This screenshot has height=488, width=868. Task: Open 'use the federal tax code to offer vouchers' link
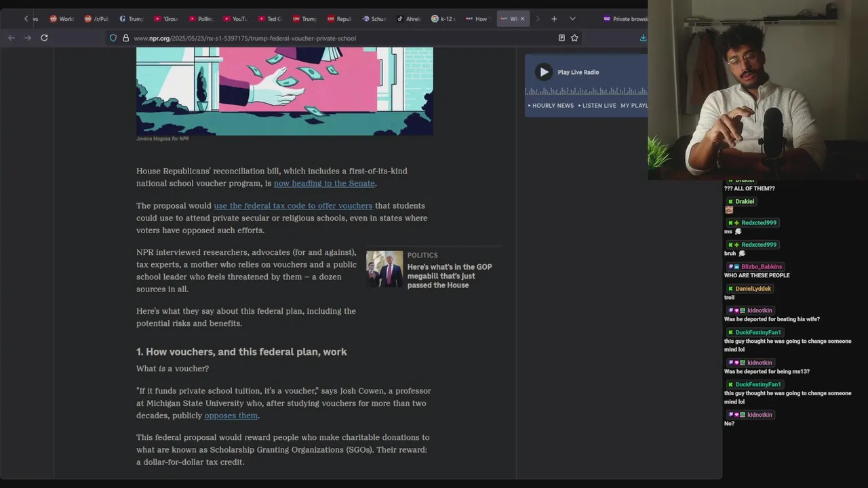pyautogui.click(x=293, y=206)
